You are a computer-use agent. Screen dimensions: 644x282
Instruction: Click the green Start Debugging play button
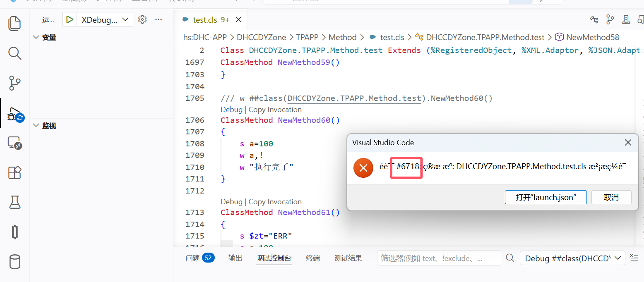coord(70,19)
